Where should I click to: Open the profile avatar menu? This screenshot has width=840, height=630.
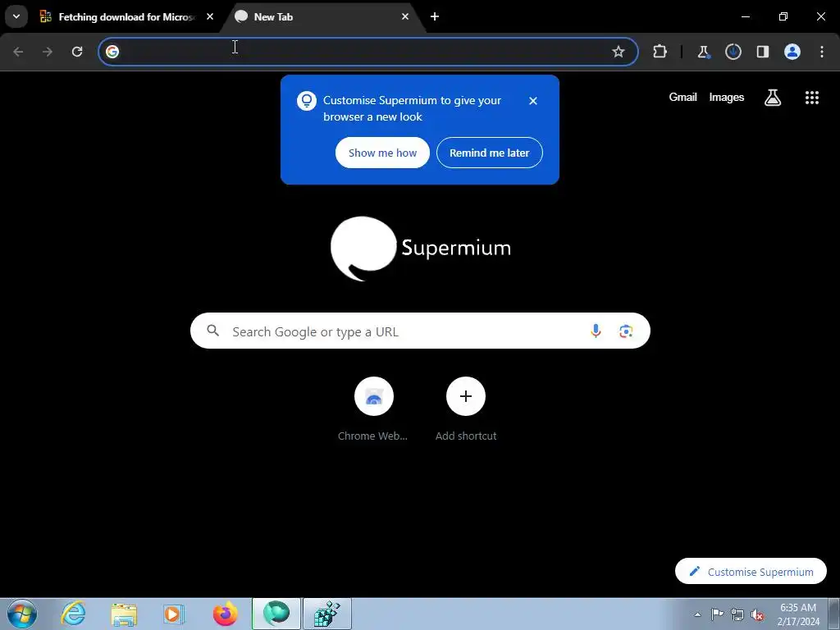click(x=792, y=52)
